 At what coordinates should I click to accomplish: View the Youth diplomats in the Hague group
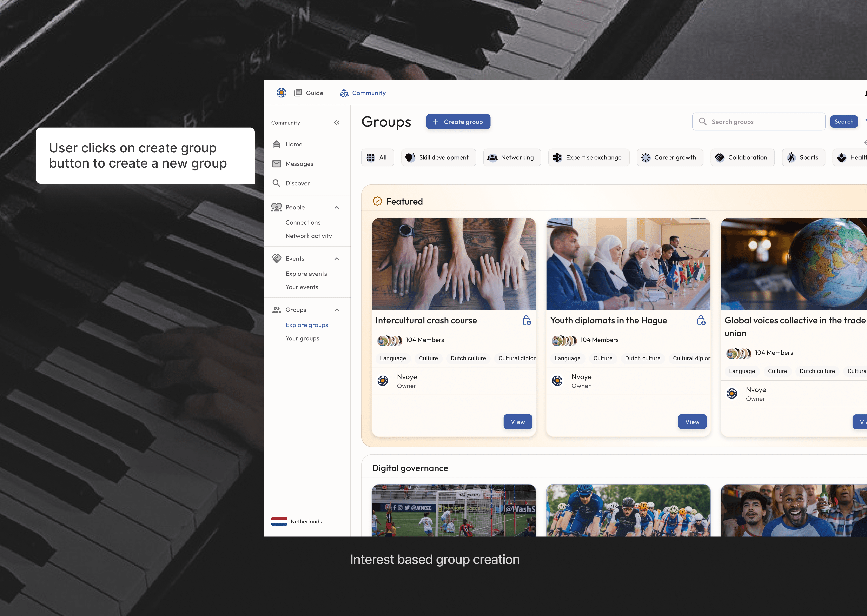[x=692, y=422]
